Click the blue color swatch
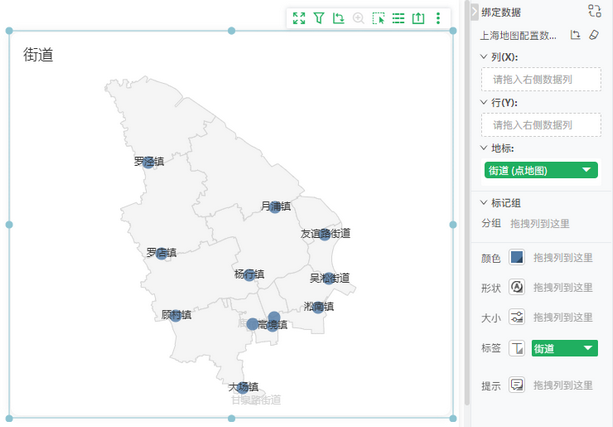Screen dimensions: 613x427 click(x=517, y=258)
